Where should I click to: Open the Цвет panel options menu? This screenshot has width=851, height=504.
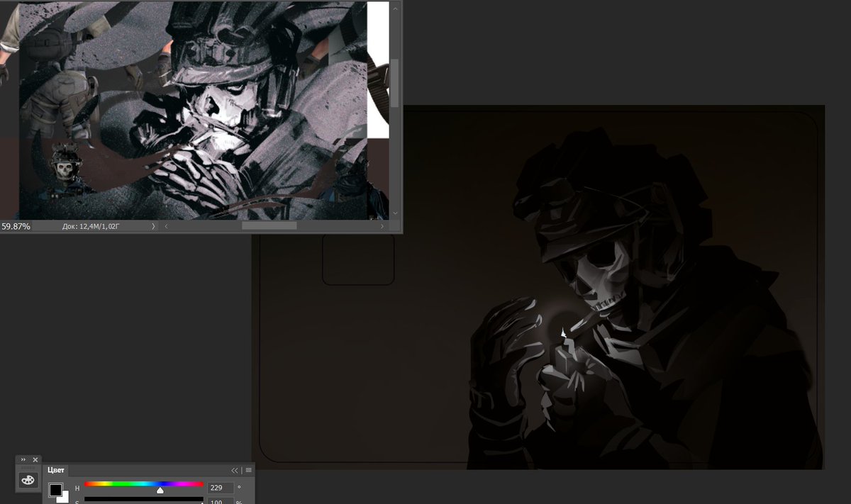pos(249,470)
